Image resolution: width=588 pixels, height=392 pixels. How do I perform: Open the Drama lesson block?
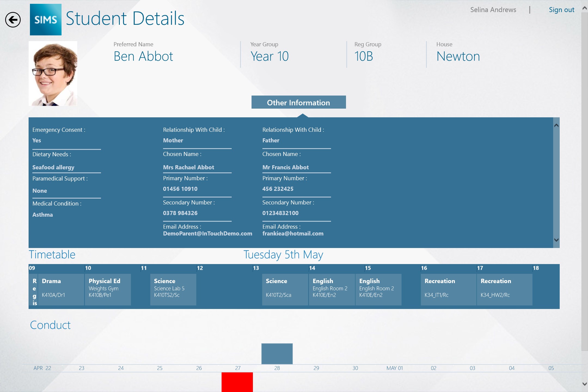[61, 289]
